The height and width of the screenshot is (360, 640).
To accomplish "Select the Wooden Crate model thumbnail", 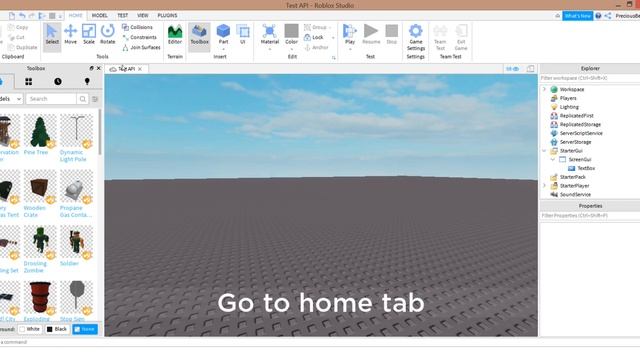I will pos(40,187).
